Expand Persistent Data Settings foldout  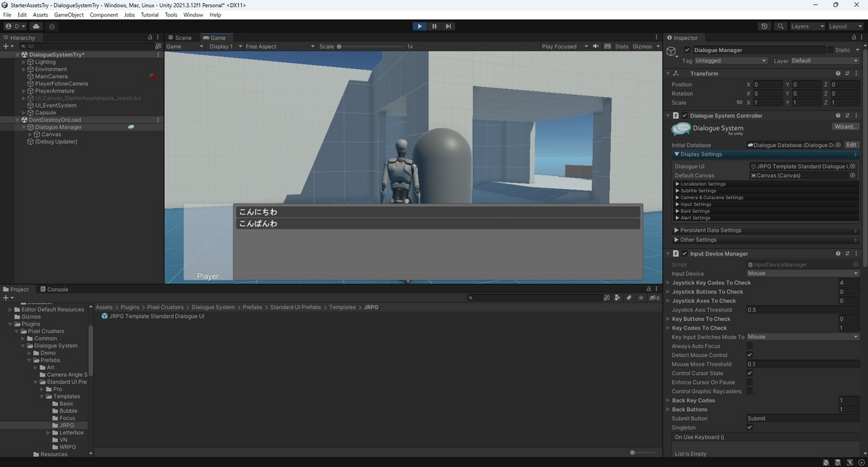point(765,230)
